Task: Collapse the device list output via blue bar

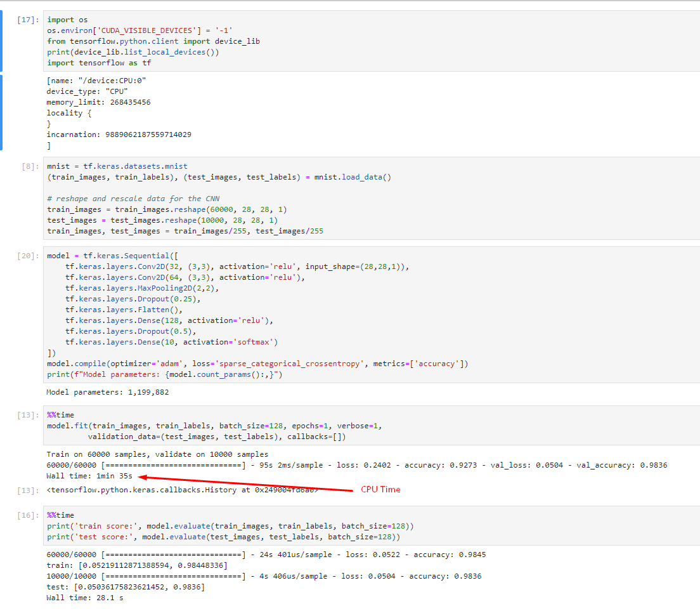Action: 1,112
